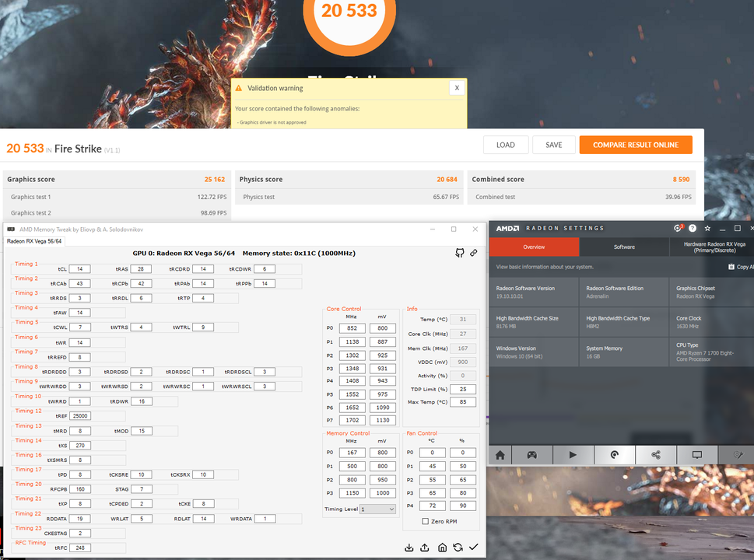Viewport: 754px width, 560px height.
Task: Click the validation warning triangle icon
Action: tap(239, 88)
